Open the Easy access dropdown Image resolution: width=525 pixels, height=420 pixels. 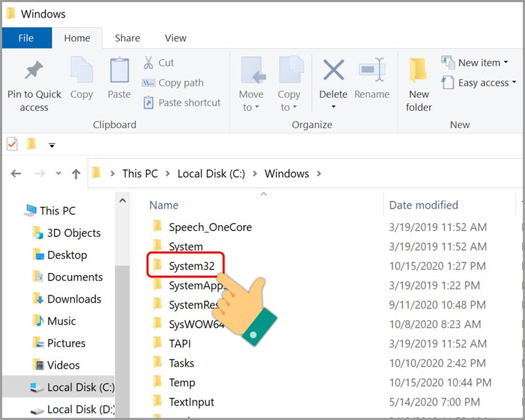point(478,83)
